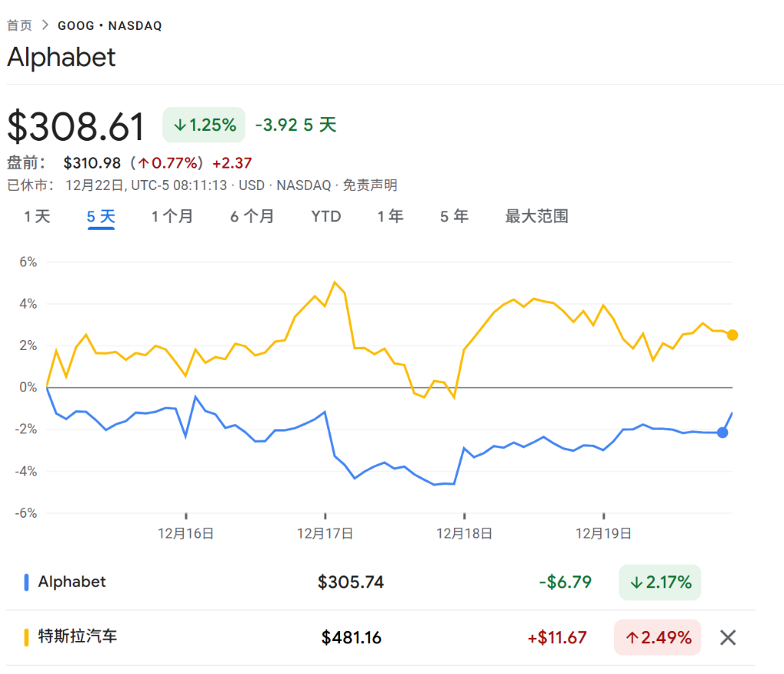
Task: Click the yellow Tesla endpoint dot on chart
Action: 733,335
